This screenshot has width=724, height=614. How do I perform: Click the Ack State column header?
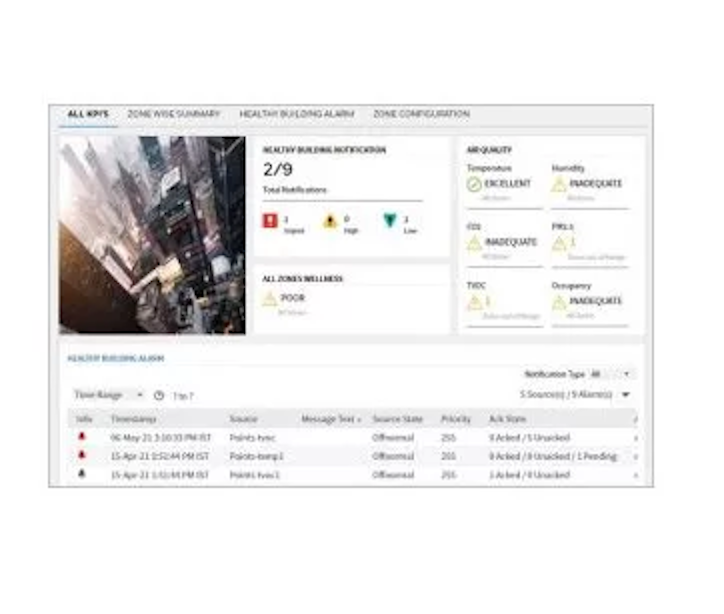point(507,419)
